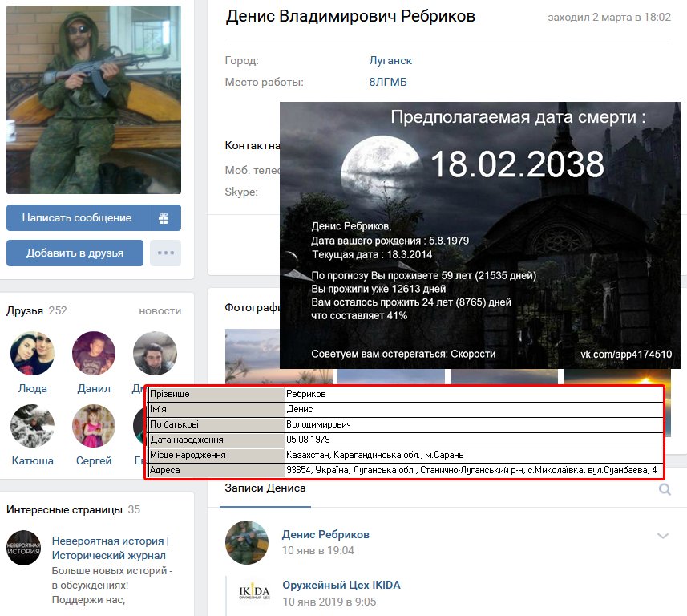Open 'Оружейный Цех IKIDA' repost link
The height and width of the screenshot is (616, 687).
[341, 585]
